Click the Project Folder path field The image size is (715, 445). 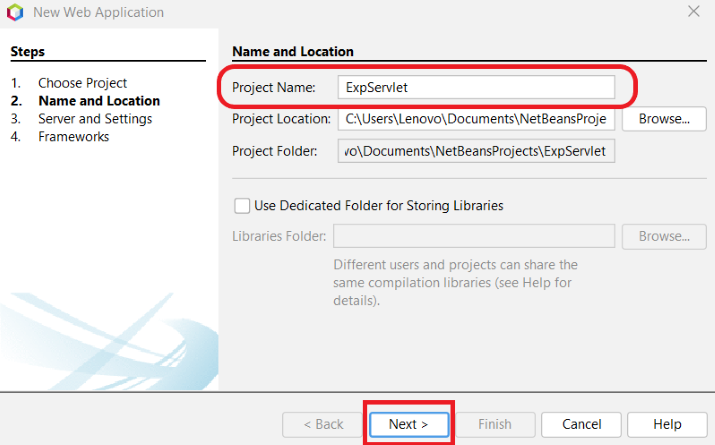coord(475,151)
